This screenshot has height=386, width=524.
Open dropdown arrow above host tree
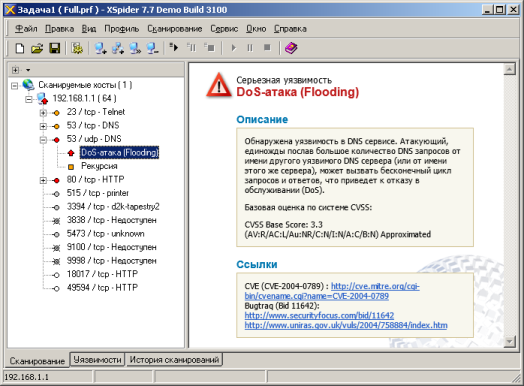click(28, 70)
